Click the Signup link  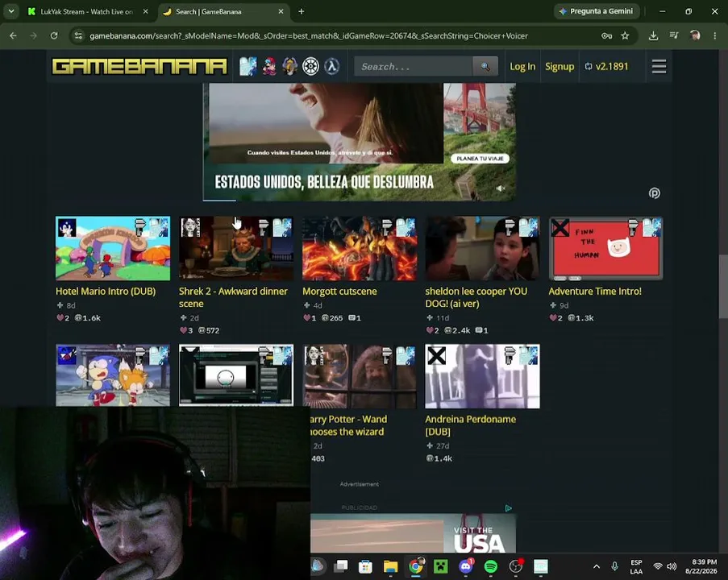click(560, 66)
